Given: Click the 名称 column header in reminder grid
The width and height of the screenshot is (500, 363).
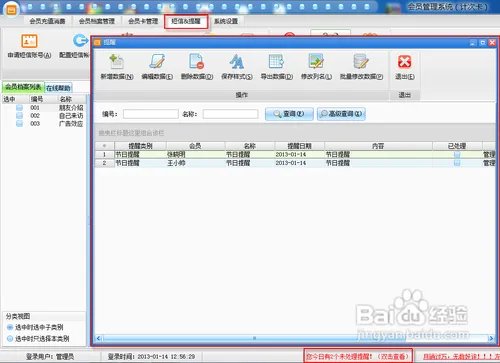Looking at the screenshot, I should [x=250, y=146].
